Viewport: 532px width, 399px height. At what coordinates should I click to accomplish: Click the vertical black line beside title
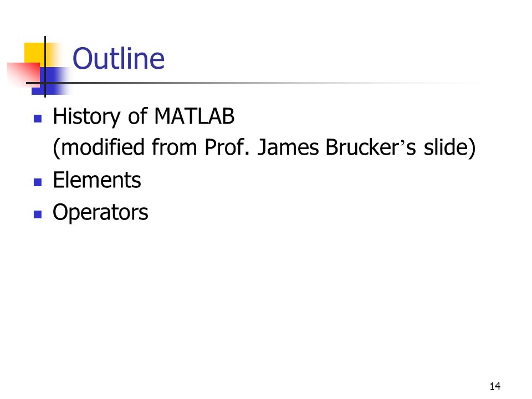tap(45, 66)
